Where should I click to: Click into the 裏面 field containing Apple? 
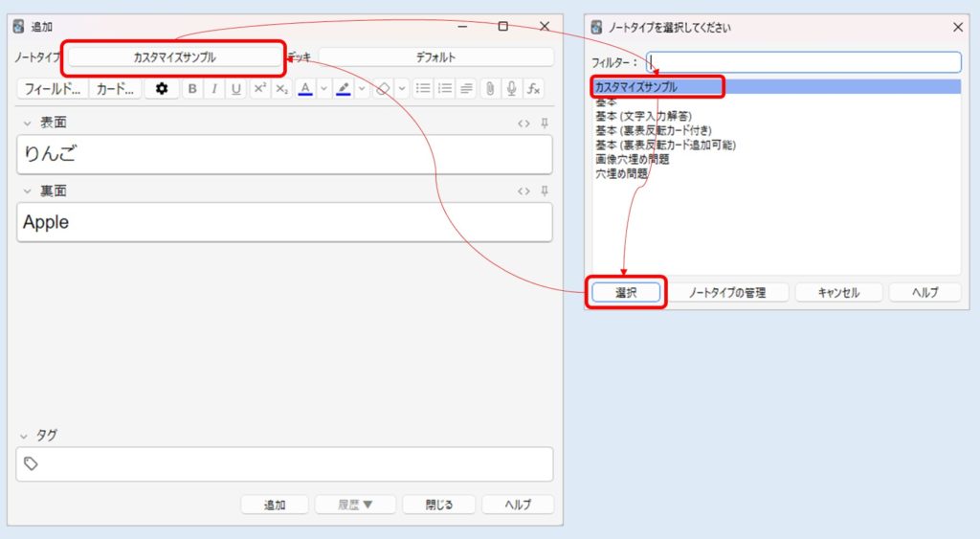284,222
